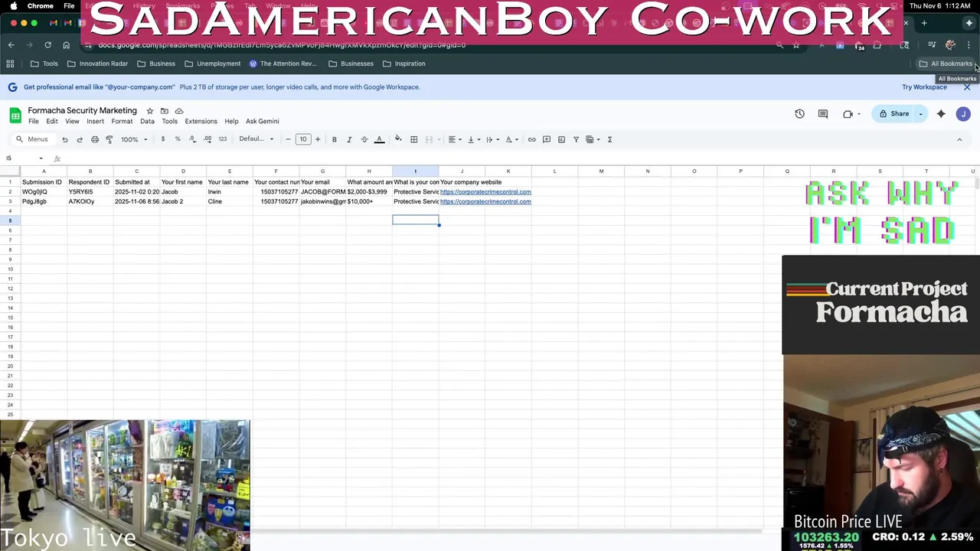View document cloud status icon
The height and width of the screenshot is (551, 980).
pos(179,111)
